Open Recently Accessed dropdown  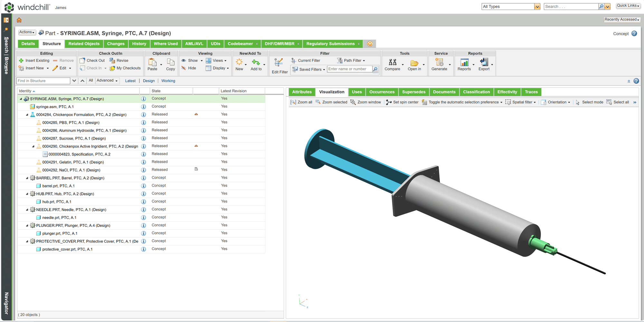(622, 20)
